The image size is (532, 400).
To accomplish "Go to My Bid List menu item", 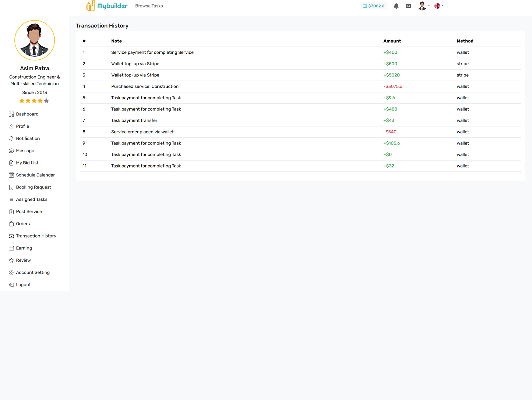I will [27, 163].
